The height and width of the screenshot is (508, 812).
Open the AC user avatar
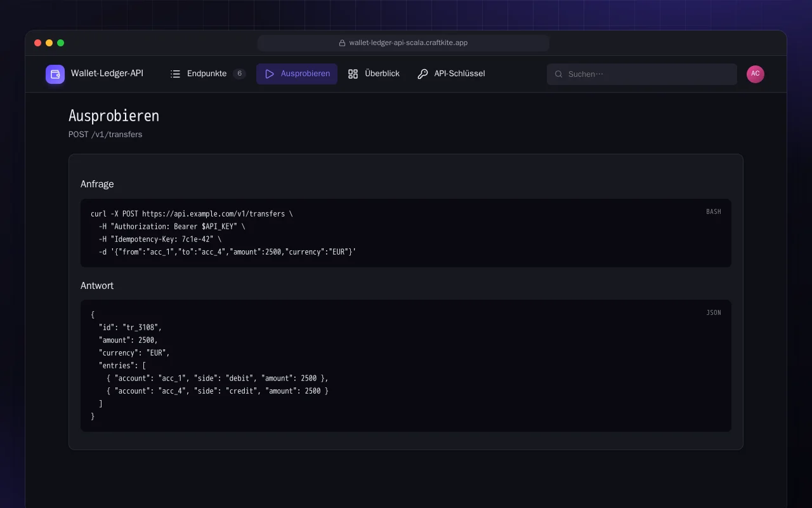click(756, 74)
